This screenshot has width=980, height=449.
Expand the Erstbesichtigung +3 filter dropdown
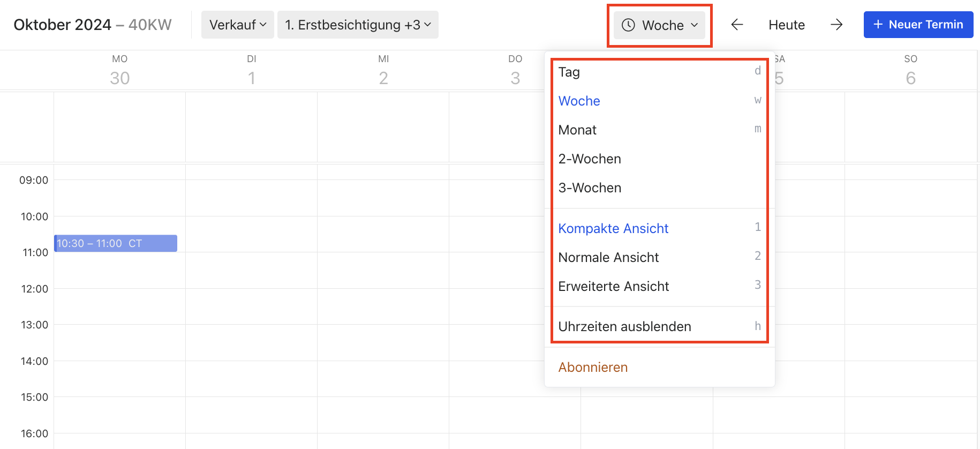point(357,25)
